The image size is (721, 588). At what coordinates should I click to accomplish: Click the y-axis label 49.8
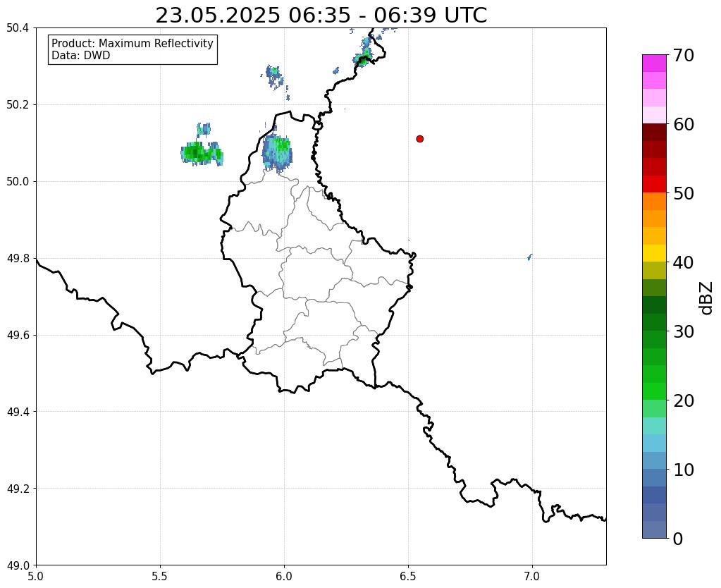(x=18, y=259)
